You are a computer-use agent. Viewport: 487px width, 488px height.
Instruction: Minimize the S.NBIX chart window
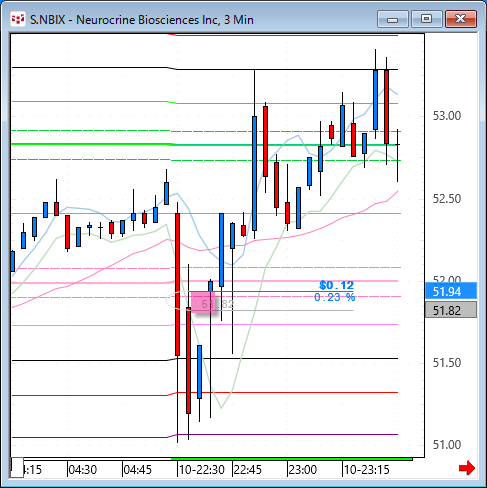(393, 19)
